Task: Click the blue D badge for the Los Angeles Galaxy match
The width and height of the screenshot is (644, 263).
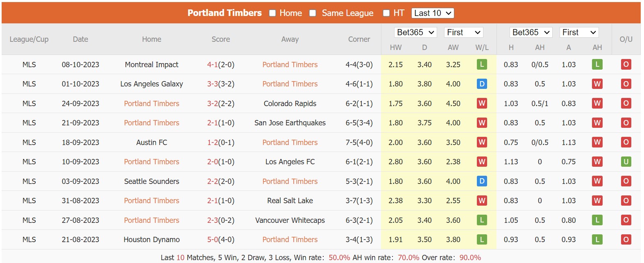Action: pyautogui.click(x=482, y=84)
